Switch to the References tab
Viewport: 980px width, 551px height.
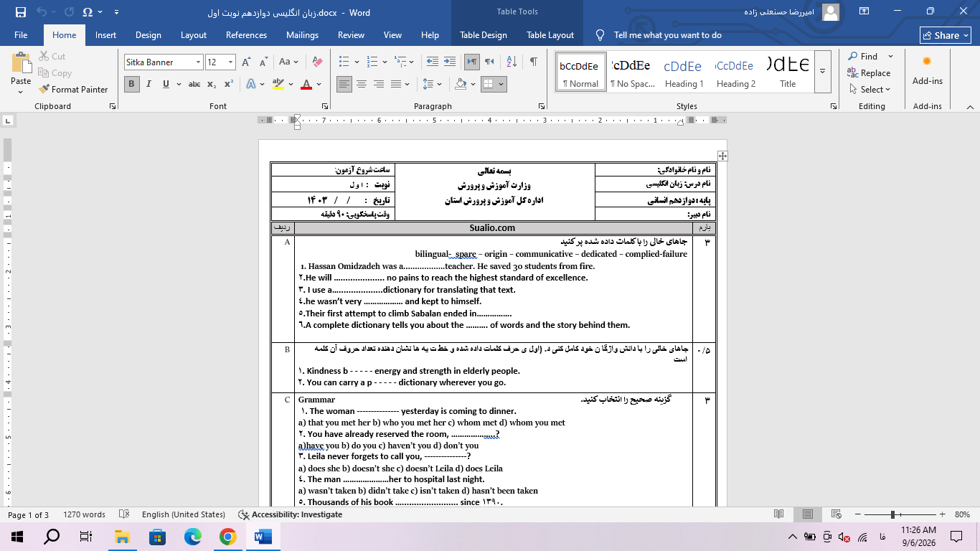click(246, 35)
